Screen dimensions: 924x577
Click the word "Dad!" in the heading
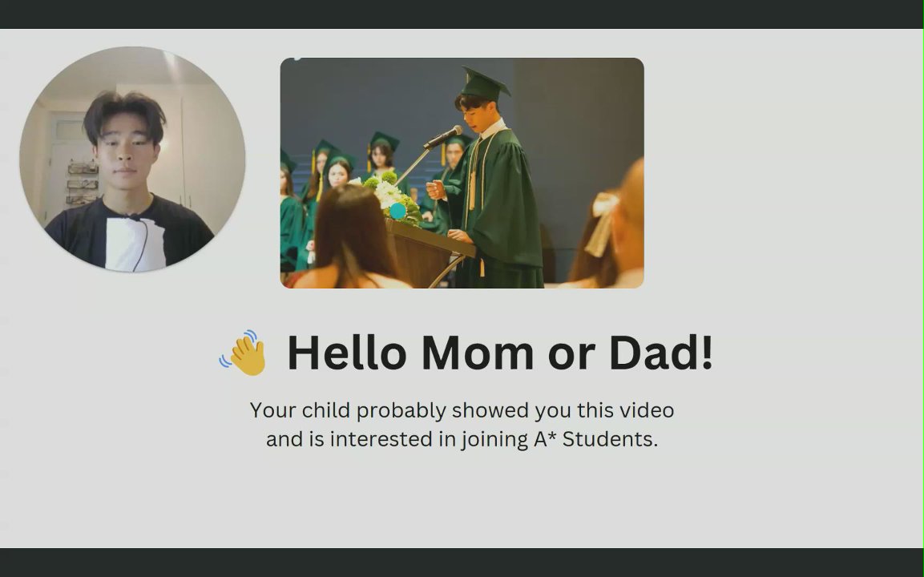click(660, 353)
